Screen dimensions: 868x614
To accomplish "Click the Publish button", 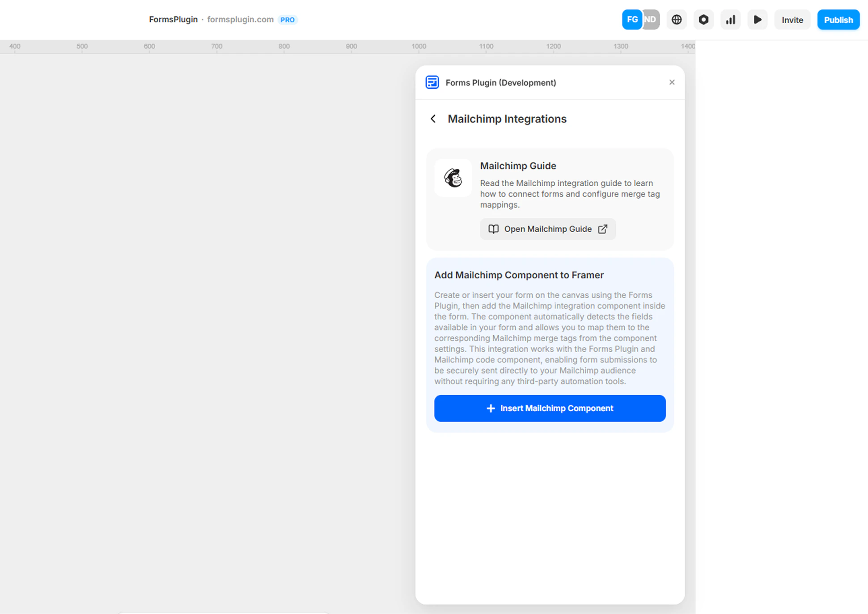I will [838, 20].
